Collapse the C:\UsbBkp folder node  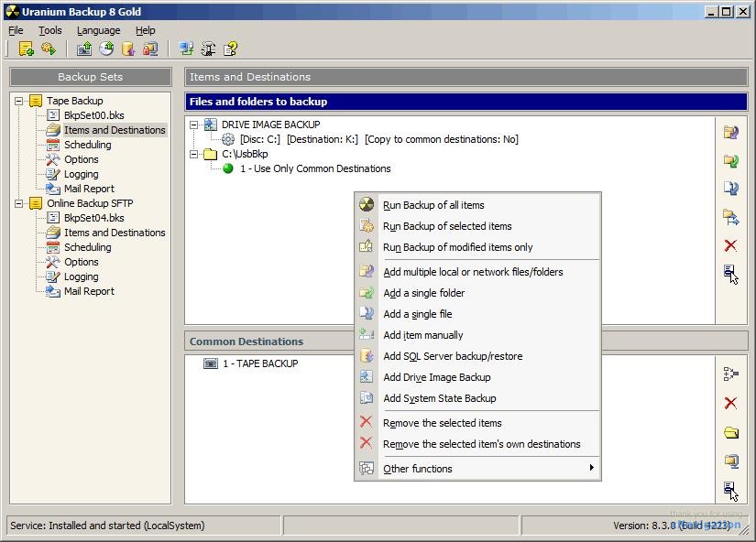[194, 154]
